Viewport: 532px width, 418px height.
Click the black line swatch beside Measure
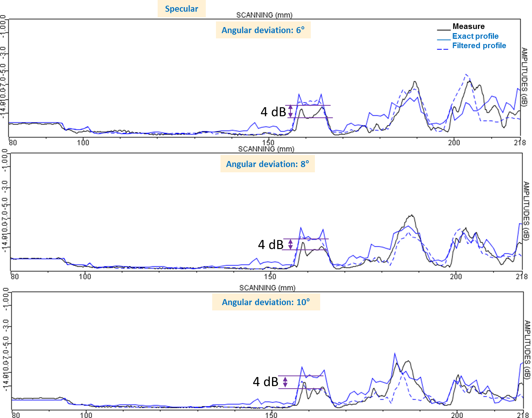pyautogui.click(x=444, y=29)
